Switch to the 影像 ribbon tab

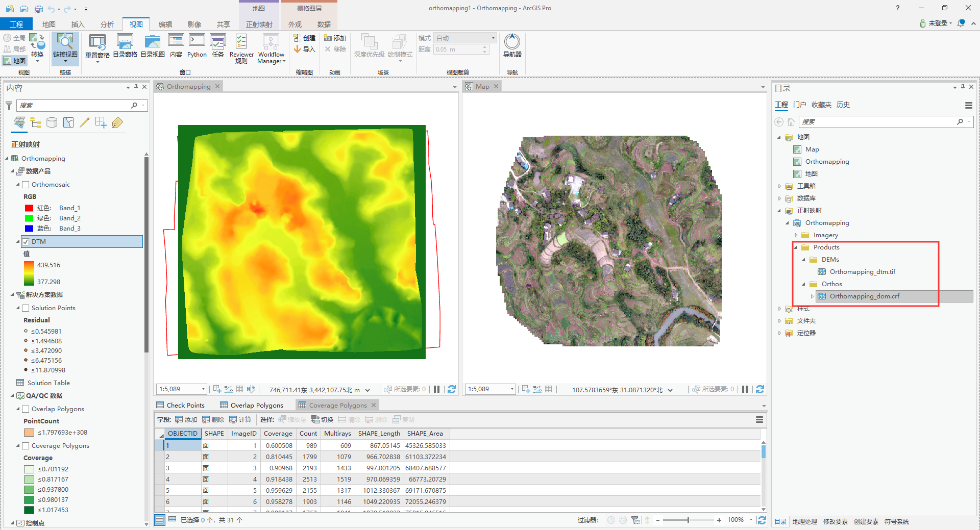194,24
